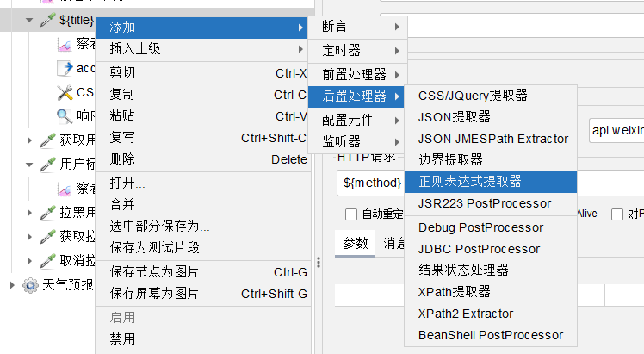Open the ${method} combo box
The width and height of the screenshot is (644, 354).
369,183
